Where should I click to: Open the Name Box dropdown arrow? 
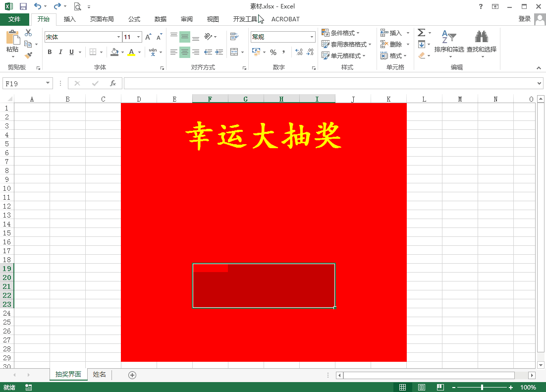click(48, 83)
